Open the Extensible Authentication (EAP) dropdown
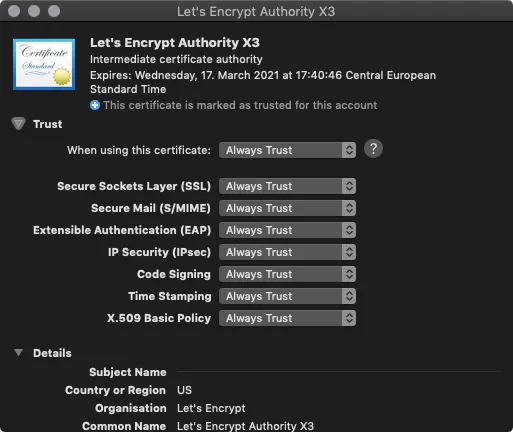The width and height of the screenshot is (513, 432). (287, 230)
